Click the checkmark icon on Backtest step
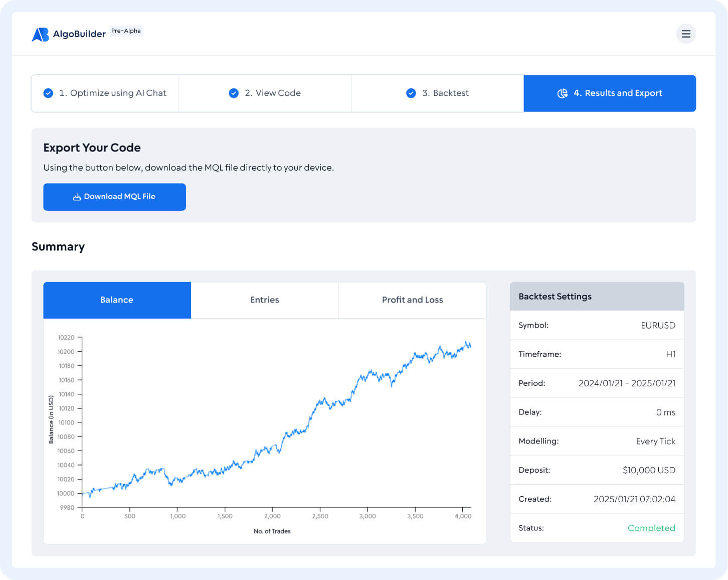The image size is (728, 580). (x=411, y=93)
